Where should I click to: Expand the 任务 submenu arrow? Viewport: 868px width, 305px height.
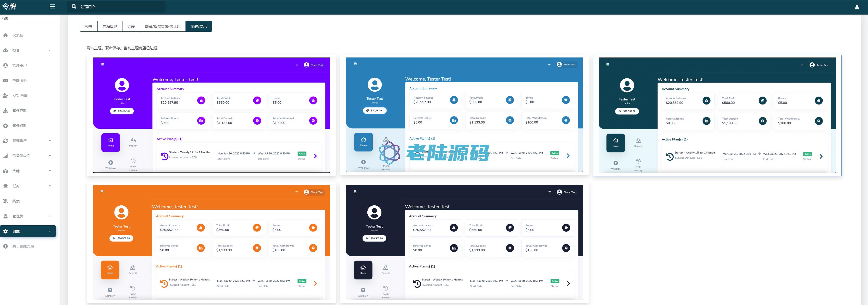tap(50, 186)
